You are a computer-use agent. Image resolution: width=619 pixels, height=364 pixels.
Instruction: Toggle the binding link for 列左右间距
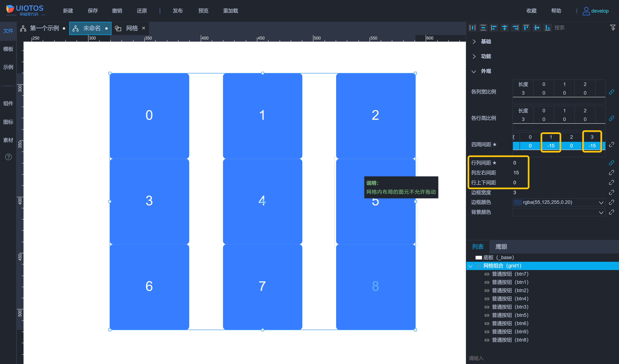tap(611, 173)
